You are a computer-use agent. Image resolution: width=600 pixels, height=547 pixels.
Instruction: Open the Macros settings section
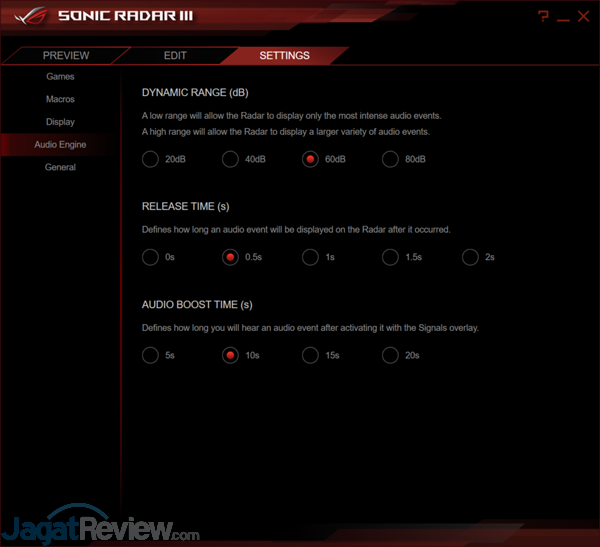60,99
